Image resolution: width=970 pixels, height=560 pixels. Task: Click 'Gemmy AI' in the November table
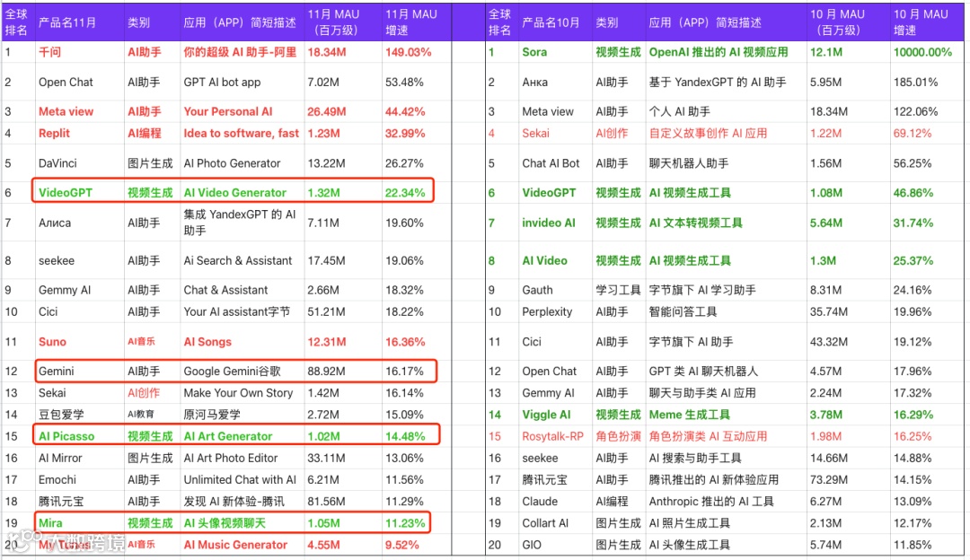tap(65, 290)
